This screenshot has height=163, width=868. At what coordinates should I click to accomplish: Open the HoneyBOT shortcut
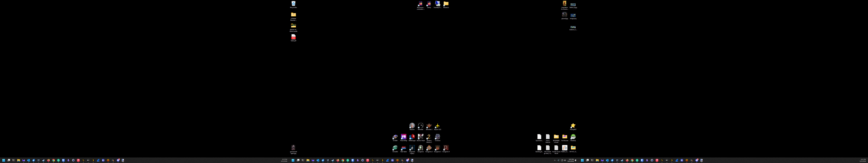pos(573,127)
